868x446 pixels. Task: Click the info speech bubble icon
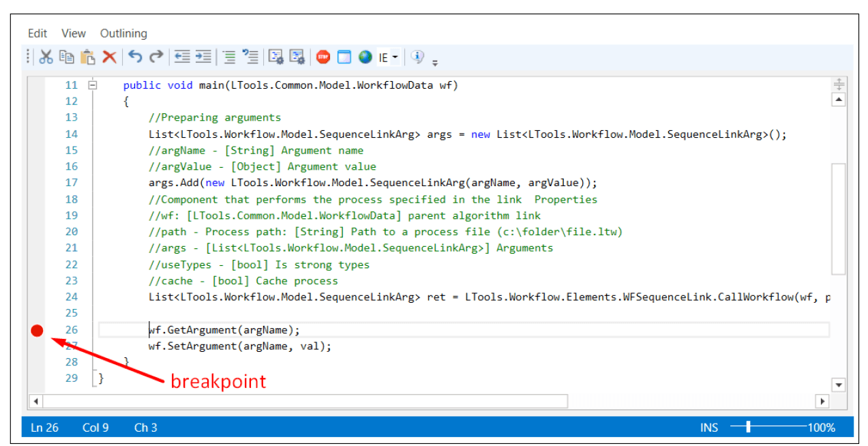[x=417, y=57]
